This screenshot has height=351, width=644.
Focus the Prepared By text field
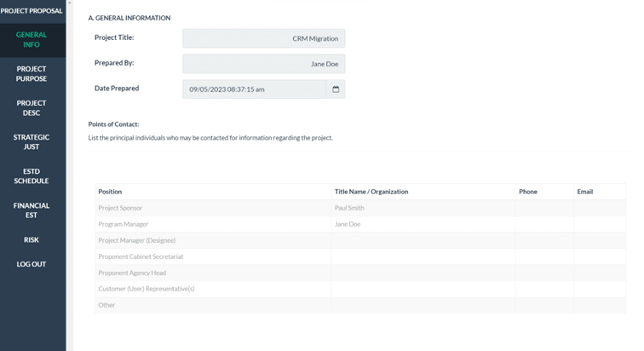(x=263, y=64)
